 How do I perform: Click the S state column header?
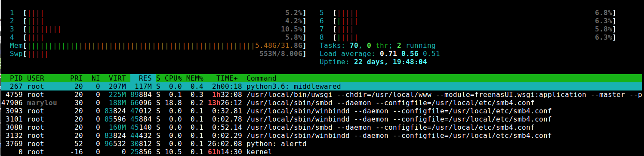point(158,78)
